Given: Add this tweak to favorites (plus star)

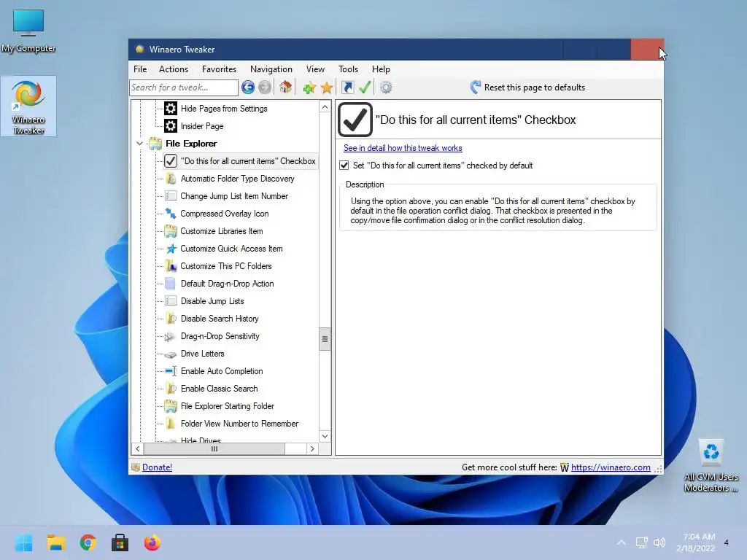Looking at the screenshot, I should pyautogui.click(x=309, y=87).
